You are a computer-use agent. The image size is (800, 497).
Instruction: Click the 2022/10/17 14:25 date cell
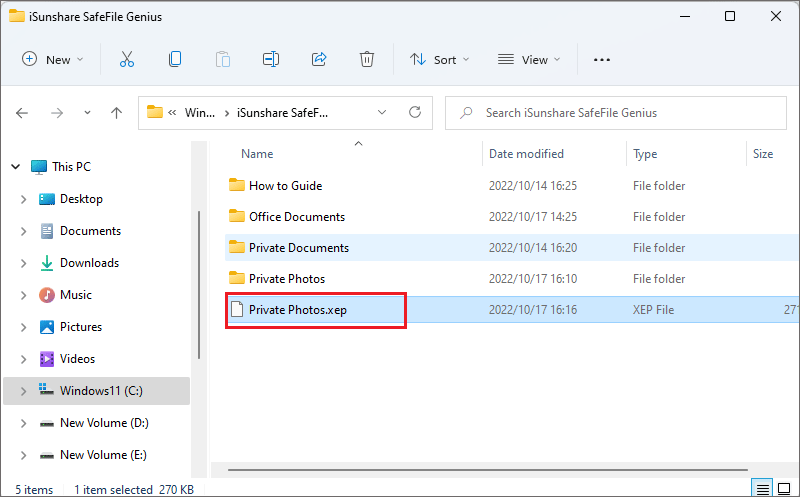click(x=533, y=217)
